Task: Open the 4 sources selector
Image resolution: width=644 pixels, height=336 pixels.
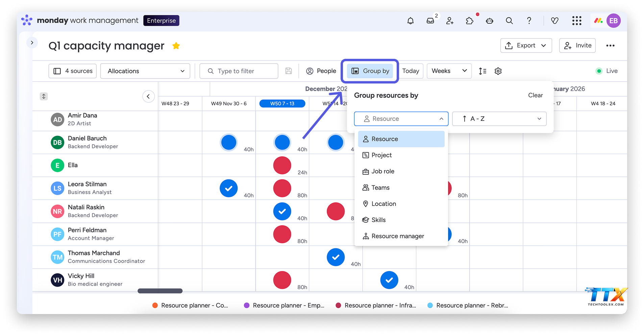Action: pyautogui.click(x=73, y=71)
